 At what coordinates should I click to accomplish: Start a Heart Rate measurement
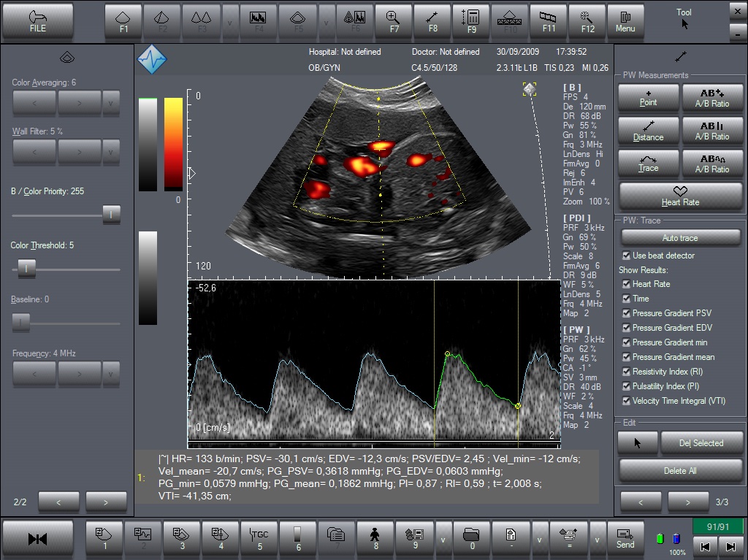(680, 196)
